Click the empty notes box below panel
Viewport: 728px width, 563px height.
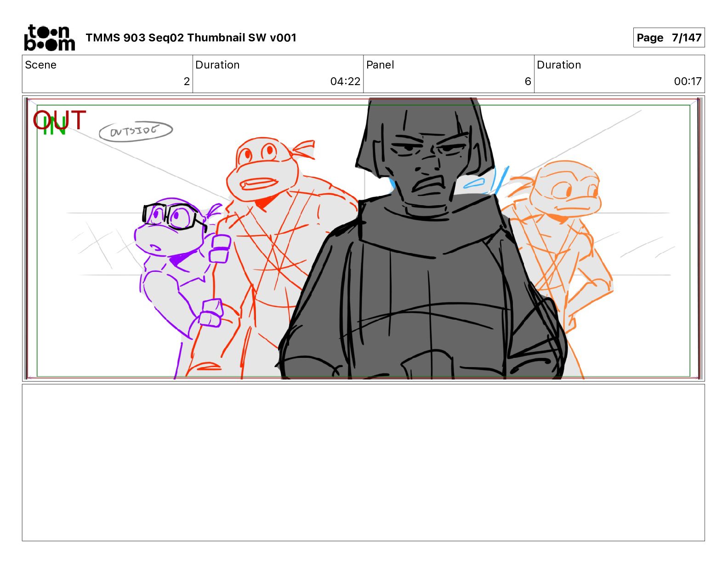coord(363,463)
